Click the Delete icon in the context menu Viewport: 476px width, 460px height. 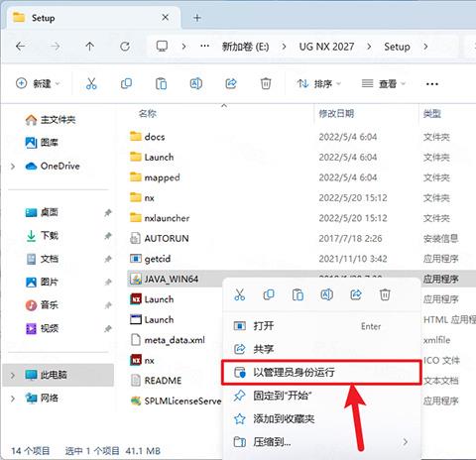coord(385,294)
